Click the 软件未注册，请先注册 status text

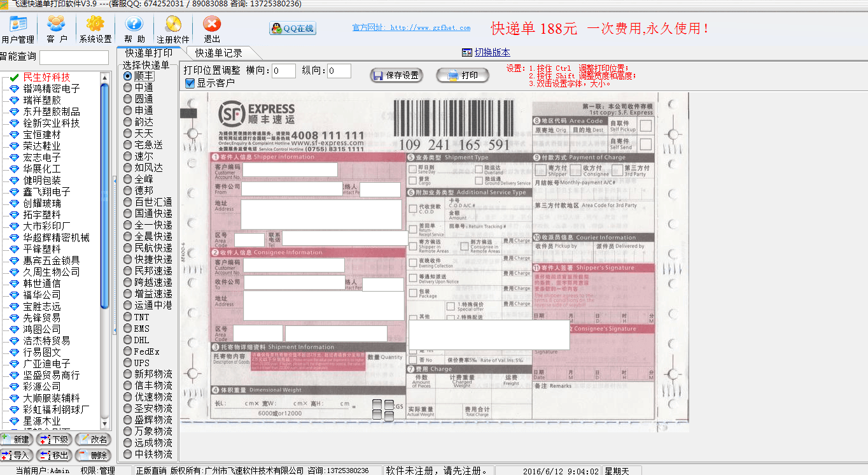pos(437,471)
